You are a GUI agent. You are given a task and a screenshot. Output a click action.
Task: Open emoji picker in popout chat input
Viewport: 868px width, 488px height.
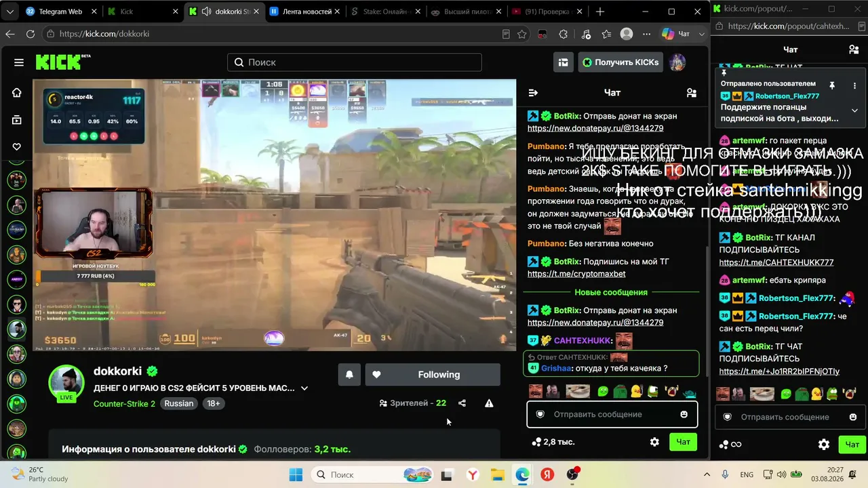(853, 417)
